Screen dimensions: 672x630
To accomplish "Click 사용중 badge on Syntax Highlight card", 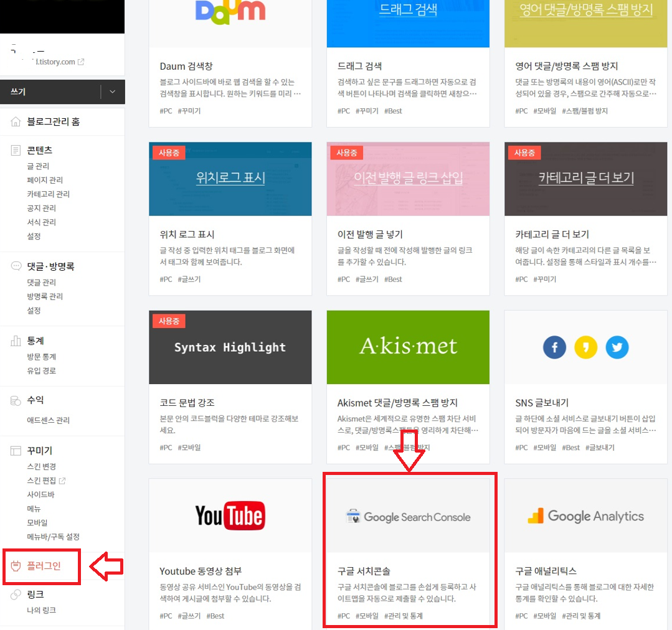I will pos(169,321).
